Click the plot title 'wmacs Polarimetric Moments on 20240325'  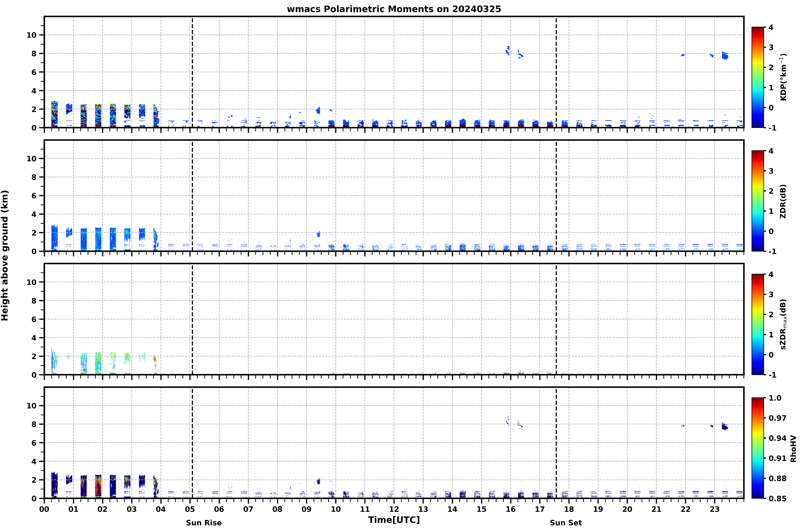click(394, 9)
